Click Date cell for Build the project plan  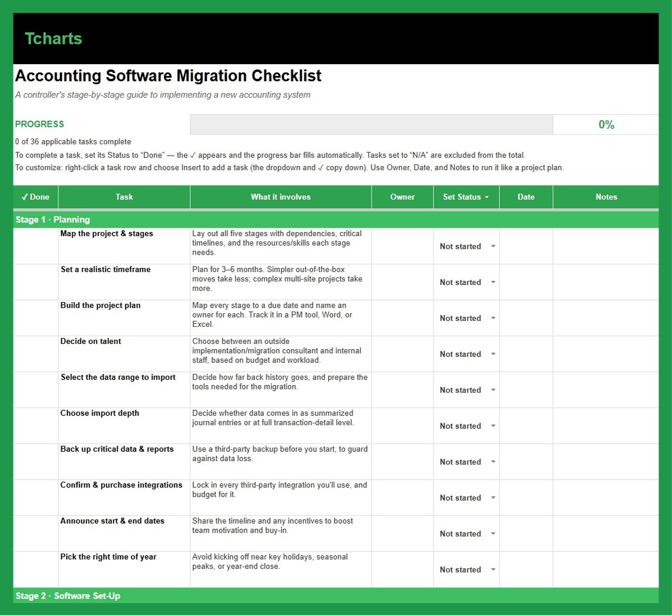526,318
